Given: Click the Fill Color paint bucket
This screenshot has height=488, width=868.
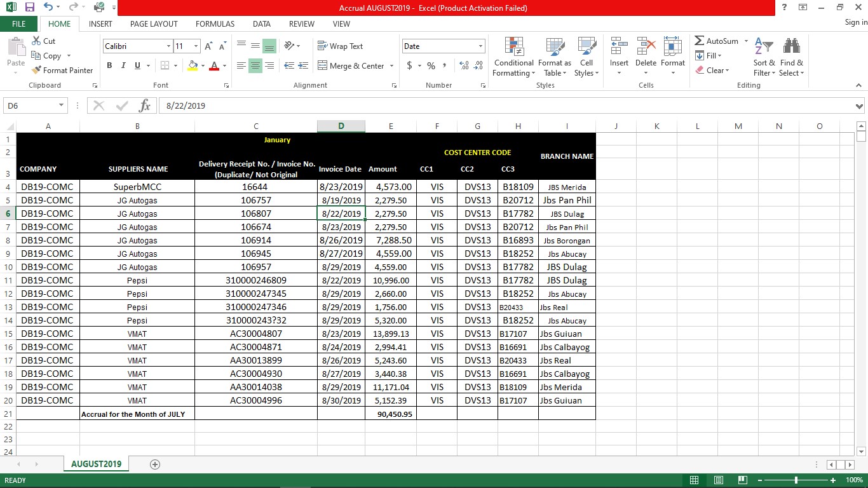Looking at the screenshot, I should coord(193,65).
